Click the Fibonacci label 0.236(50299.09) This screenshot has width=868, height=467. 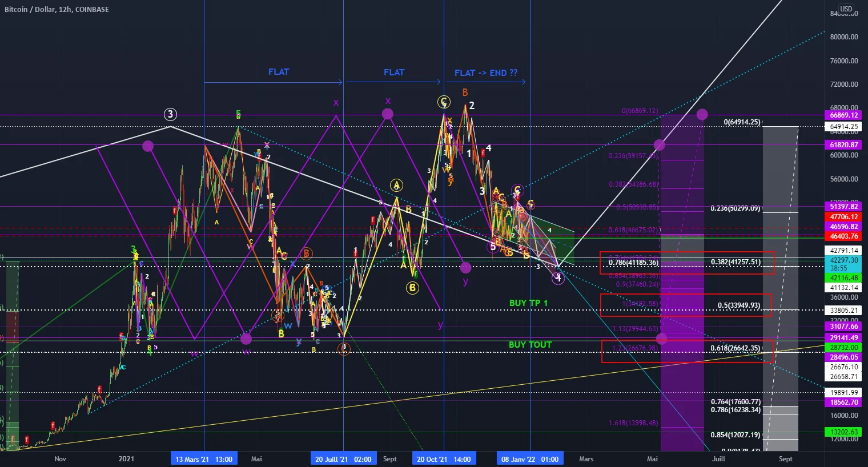pos(736,208)
